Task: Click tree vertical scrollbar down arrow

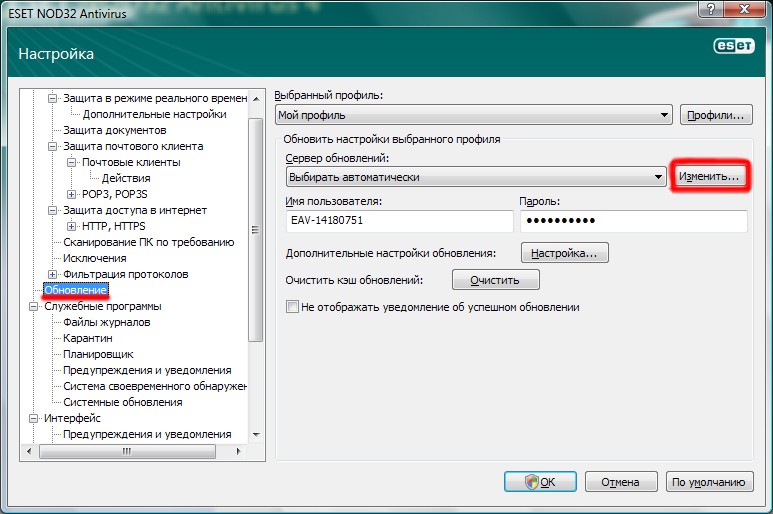Action: [x=256, y=435]
